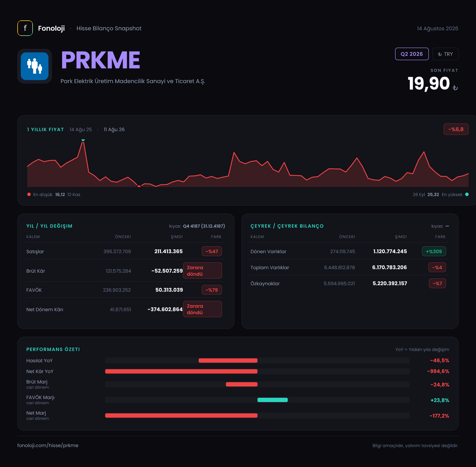Screen dimensions: 476x467
Task: Click the Park Elektrik company full name
Action: 133,81
